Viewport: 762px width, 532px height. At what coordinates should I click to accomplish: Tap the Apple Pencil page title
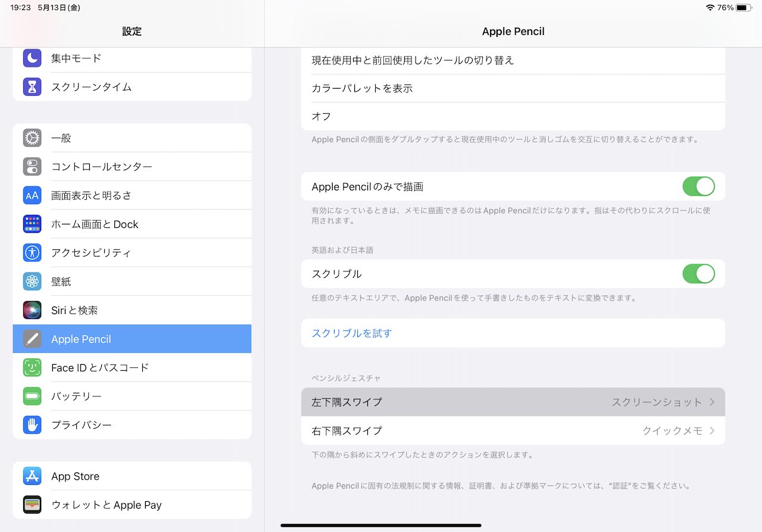(x=513, y=32)
